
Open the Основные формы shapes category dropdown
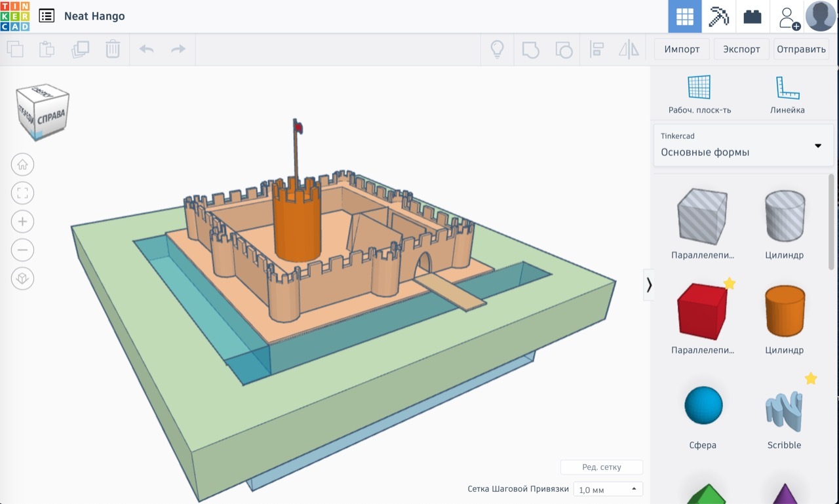(x=743, y=145)
